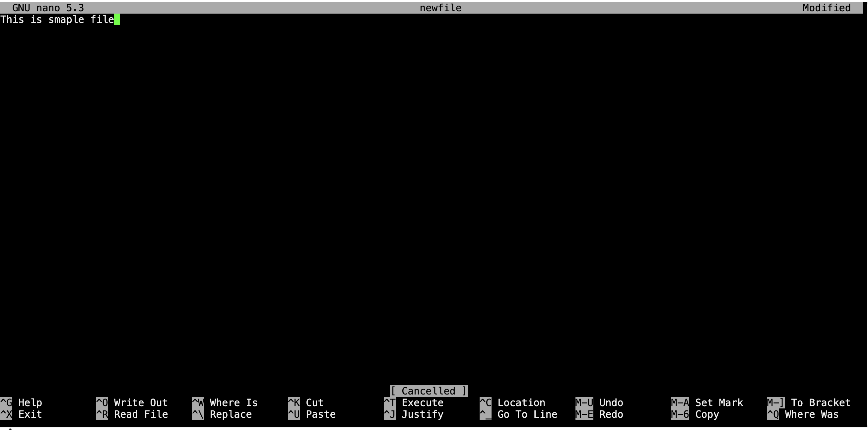
Task: Click the ^W Where Is shortcut
Action: click(225, 402)
